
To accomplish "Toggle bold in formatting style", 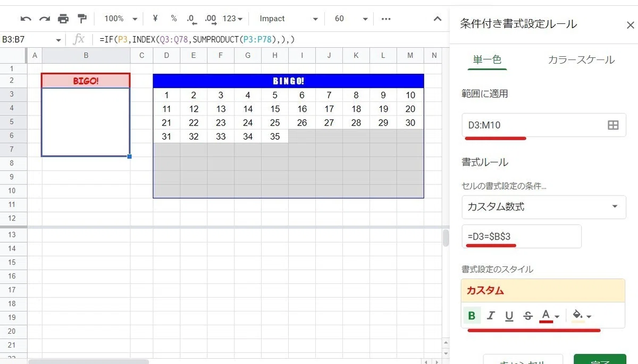I will coord(472,316).
